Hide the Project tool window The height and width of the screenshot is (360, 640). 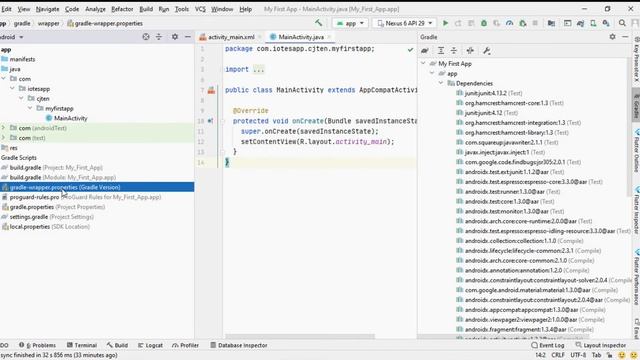click(x=188, y=37)
